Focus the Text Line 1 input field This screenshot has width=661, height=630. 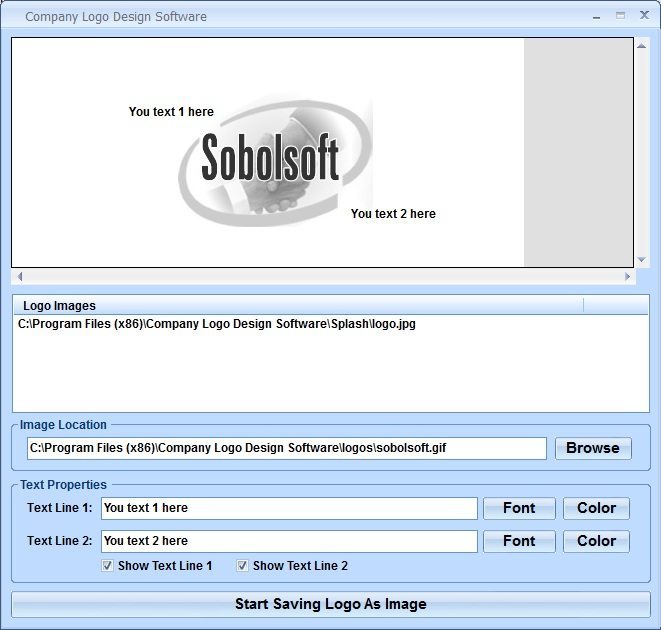click(289, 508)
